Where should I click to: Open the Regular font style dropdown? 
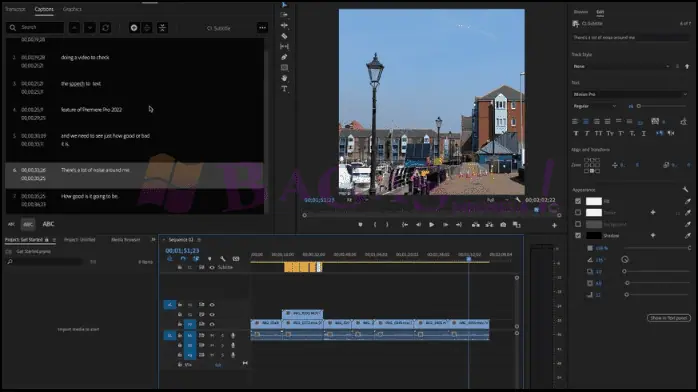coord(595,106)
